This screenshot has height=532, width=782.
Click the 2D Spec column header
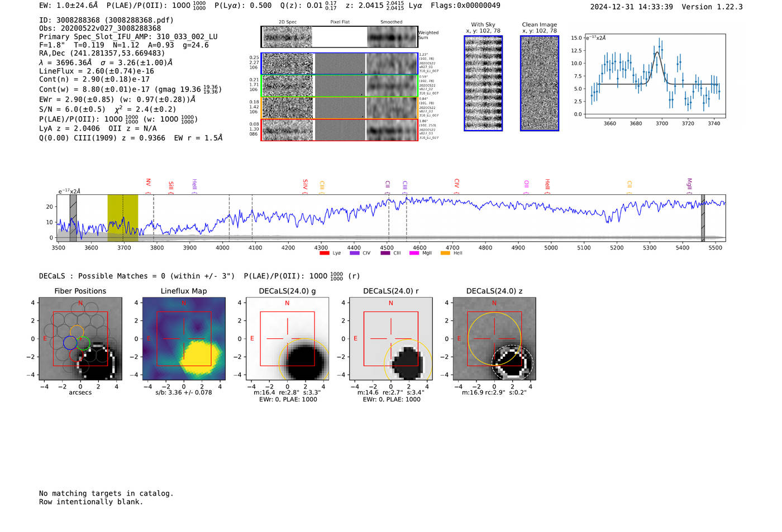click(288, 22)
